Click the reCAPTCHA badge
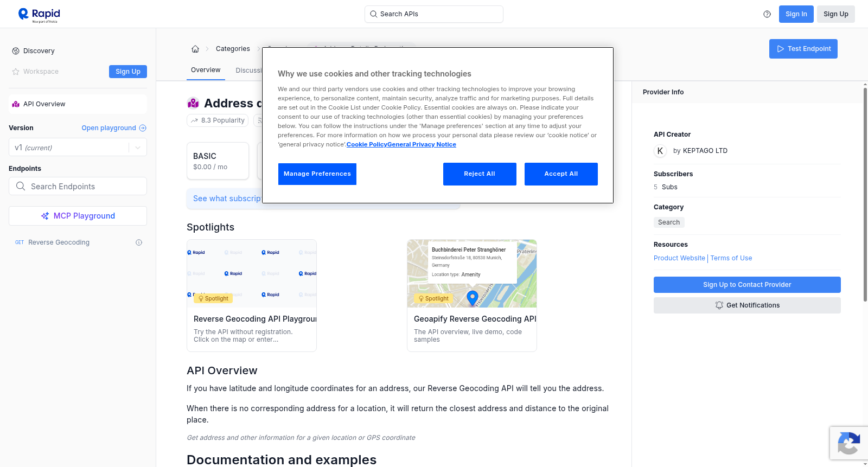The height and width of the screenshot is (467, 868). click(x=848, y=443)
